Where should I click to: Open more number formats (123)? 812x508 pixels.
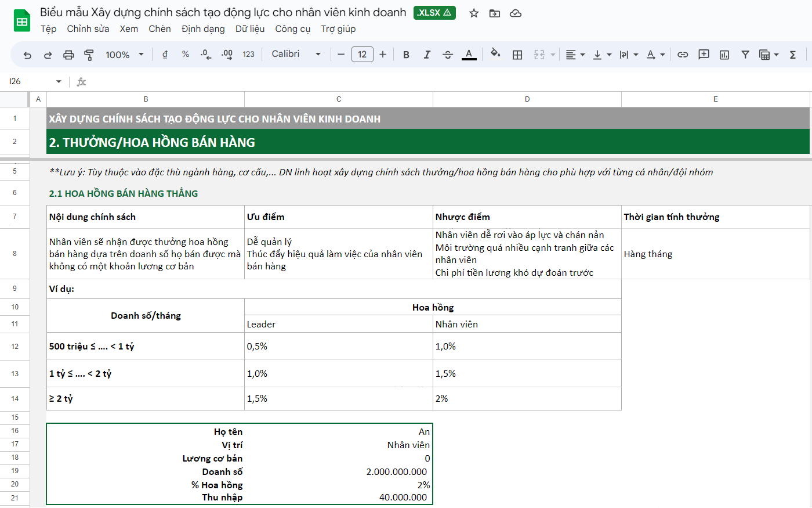[248, 54]
